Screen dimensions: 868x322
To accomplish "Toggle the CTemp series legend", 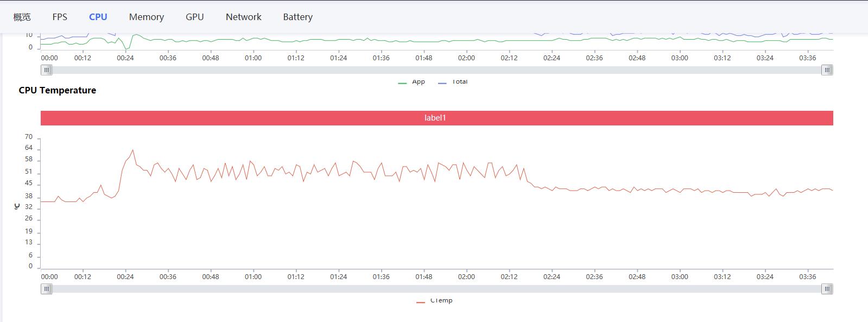I will (x=434, y=301).
